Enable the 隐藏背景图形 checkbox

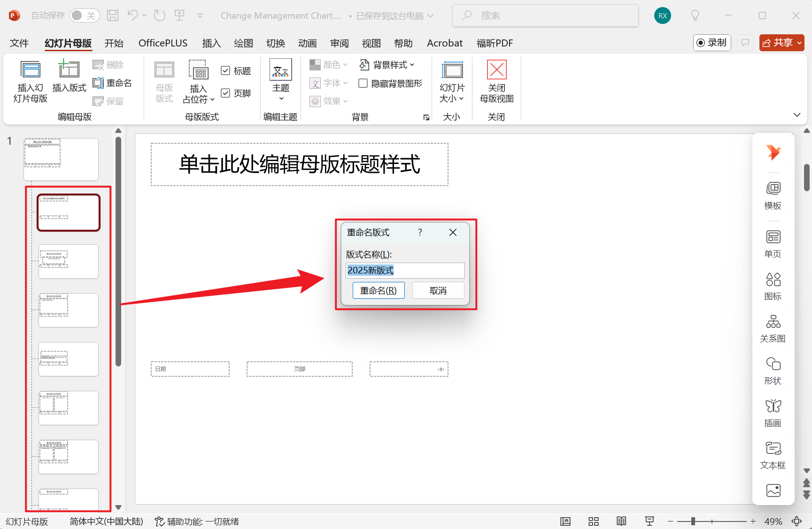[363, 83]
